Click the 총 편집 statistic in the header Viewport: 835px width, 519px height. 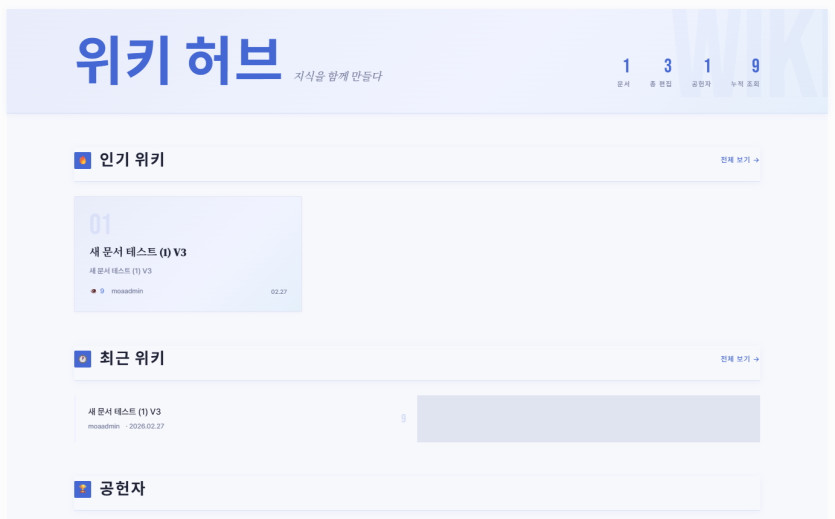click(662, 72)
